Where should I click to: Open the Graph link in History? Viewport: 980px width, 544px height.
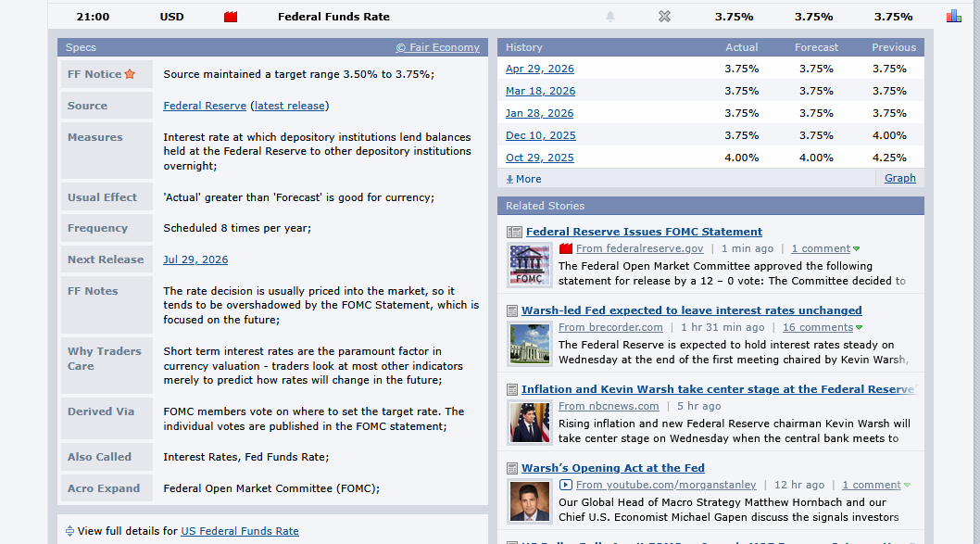point(900,178)
